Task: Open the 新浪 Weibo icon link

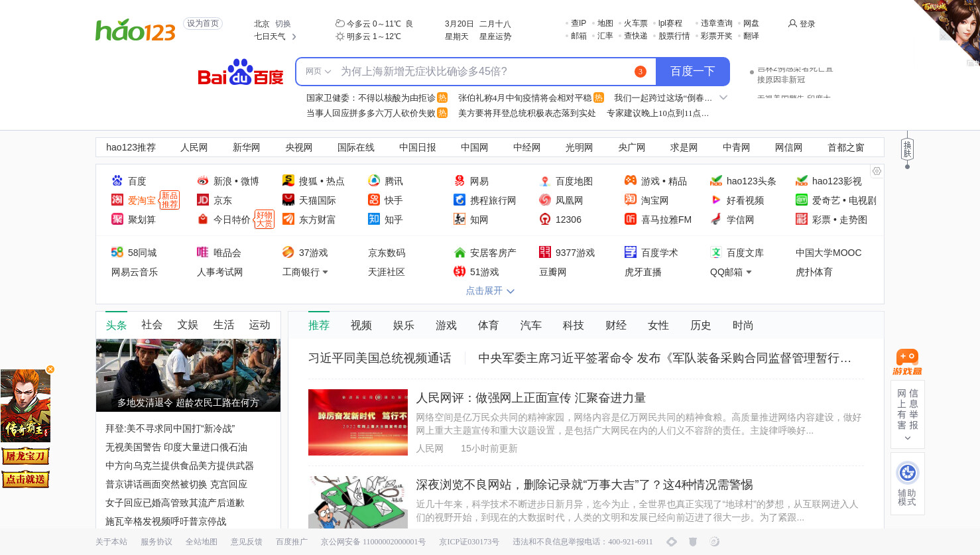Action: [x=203, y=180]
